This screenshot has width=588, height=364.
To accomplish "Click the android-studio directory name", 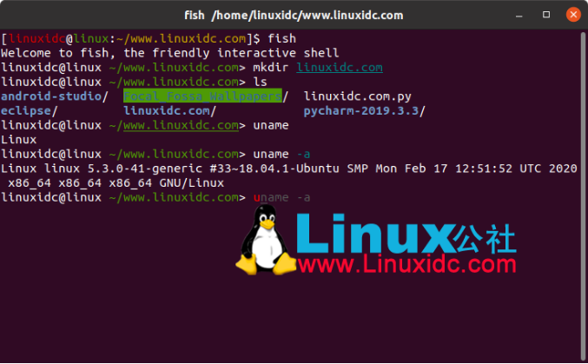I will 51,96.
